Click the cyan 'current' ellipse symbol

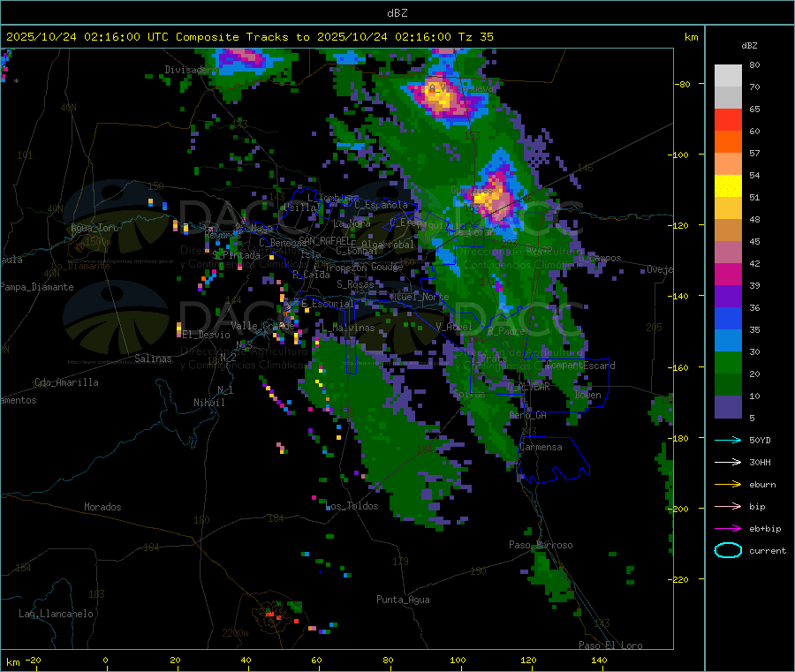pyautogui.click(x=728, y=550)
